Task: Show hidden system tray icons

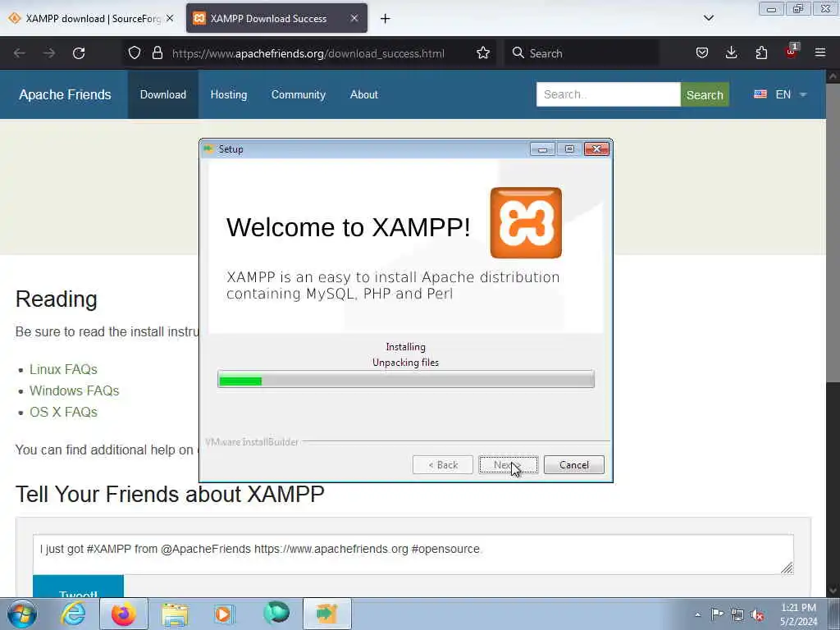Action: pos(697,614)
